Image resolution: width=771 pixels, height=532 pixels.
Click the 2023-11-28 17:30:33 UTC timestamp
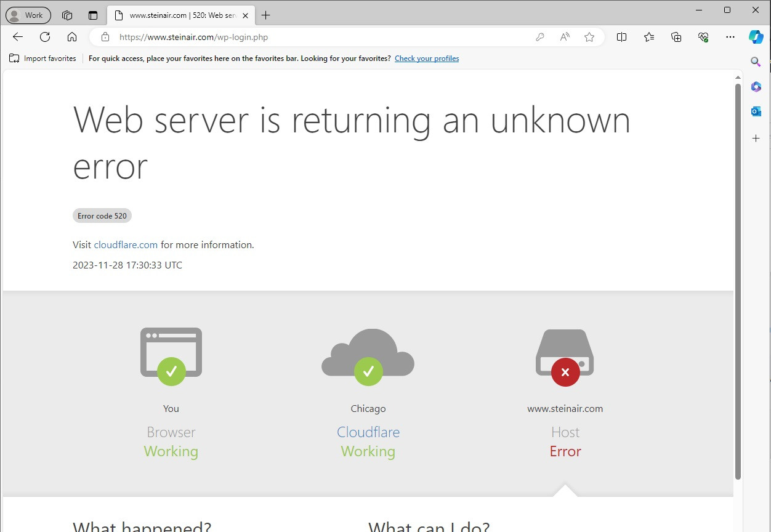point(127,265)
